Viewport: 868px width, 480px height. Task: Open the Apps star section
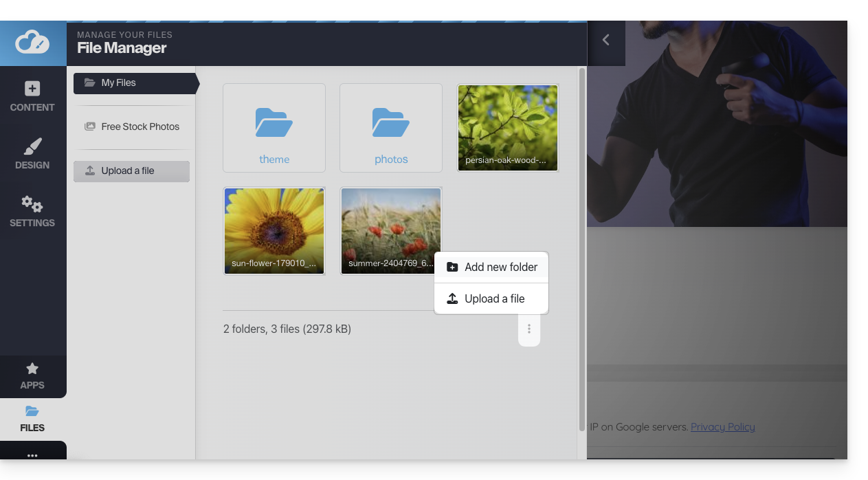[x=32, y=376]
